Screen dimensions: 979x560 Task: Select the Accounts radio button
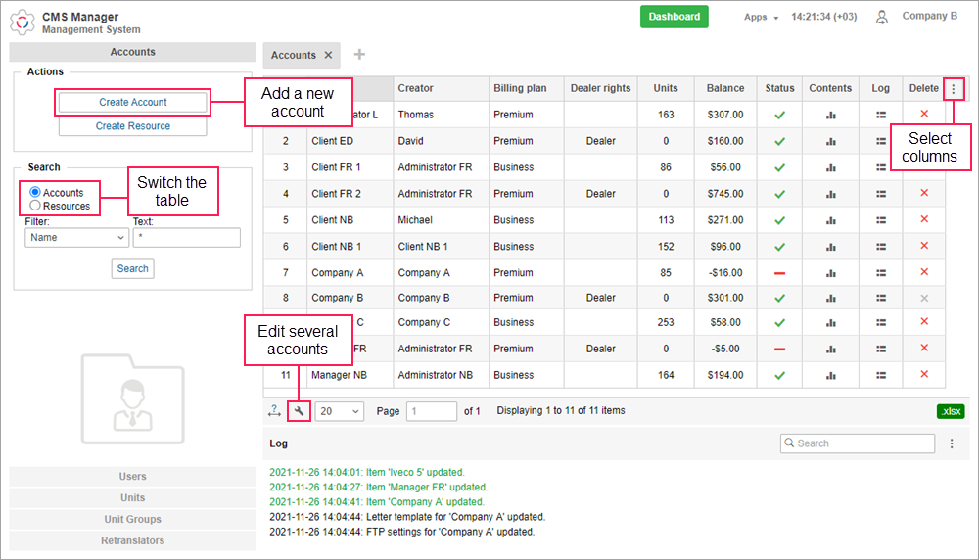[35, 192]
